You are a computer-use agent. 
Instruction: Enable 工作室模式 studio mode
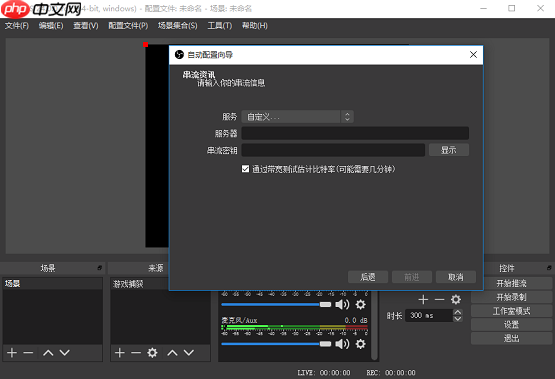[511, 311]
